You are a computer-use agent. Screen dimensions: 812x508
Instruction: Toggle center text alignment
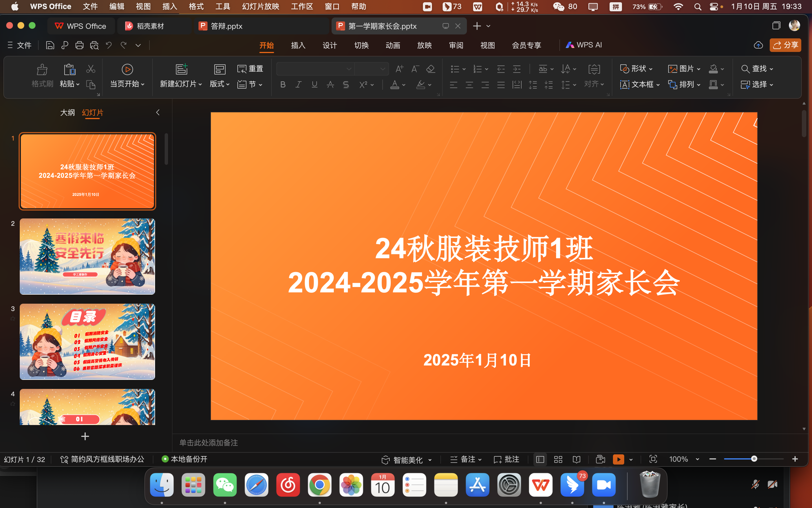click(x=469, y=85)
